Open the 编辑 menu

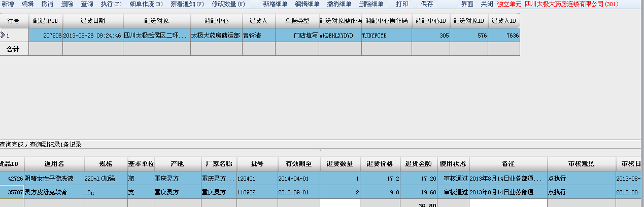27,4
